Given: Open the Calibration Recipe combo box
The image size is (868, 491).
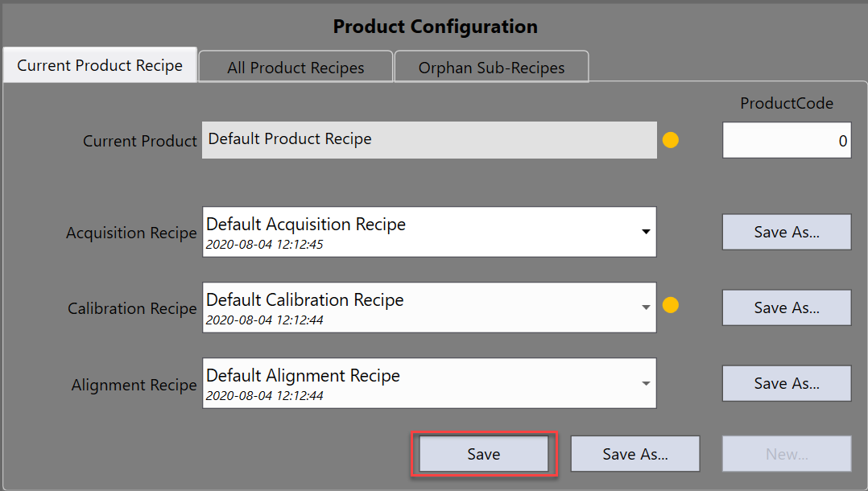Looking at the screenshot, I should tap(646, 307).
